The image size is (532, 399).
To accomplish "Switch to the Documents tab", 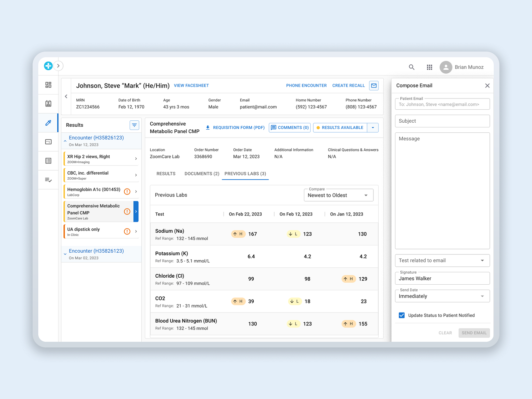I will 201,174.
